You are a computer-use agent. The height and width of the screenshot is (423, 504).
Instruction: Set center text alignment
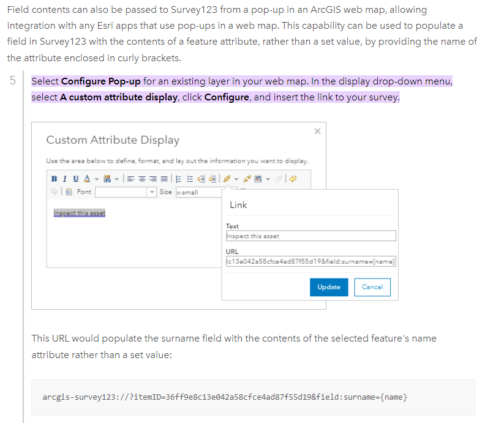(x=141, y=179)
